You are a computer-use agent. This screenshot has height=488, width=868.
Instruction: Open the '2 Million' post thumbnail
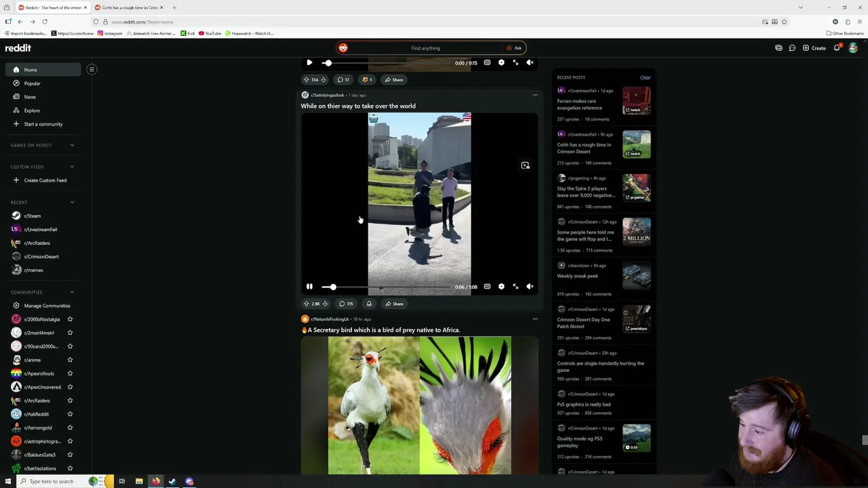[637, 231]
